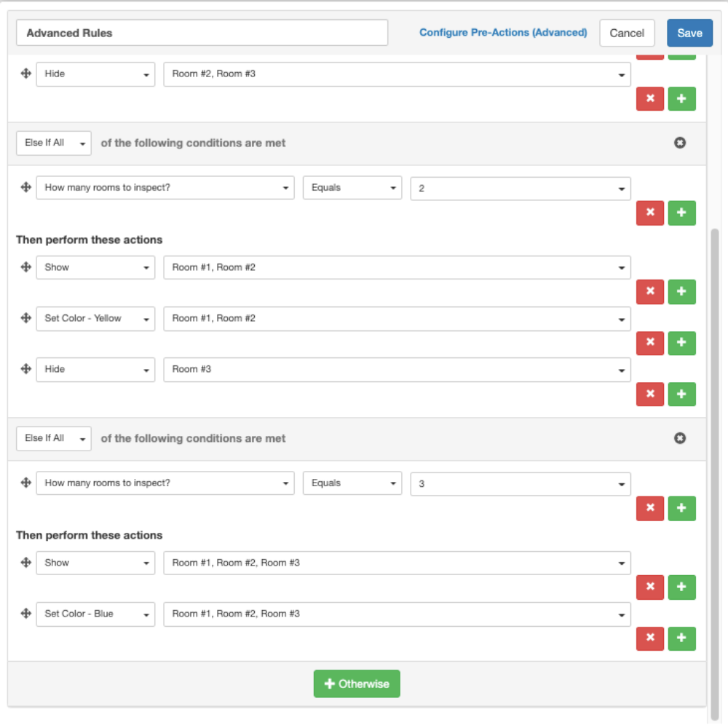Click the drag handle for the Set Color - Yellow action
Screen dimensions: 728x725
click(25, 318)
